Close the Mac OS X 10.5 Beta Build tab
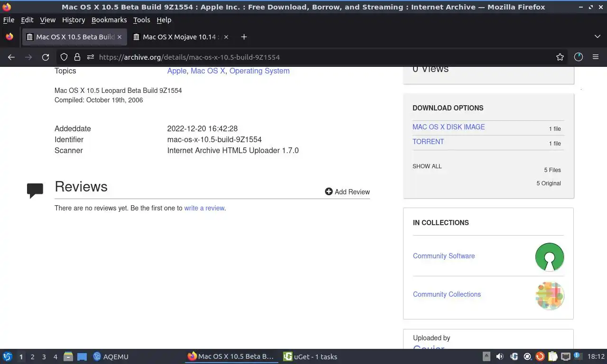Viewport: 607px width, 364px height. (120, 37)
